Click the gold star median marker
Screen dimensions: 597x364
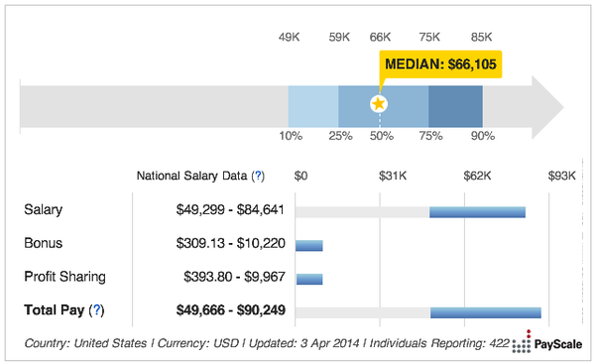click(379, 103)
